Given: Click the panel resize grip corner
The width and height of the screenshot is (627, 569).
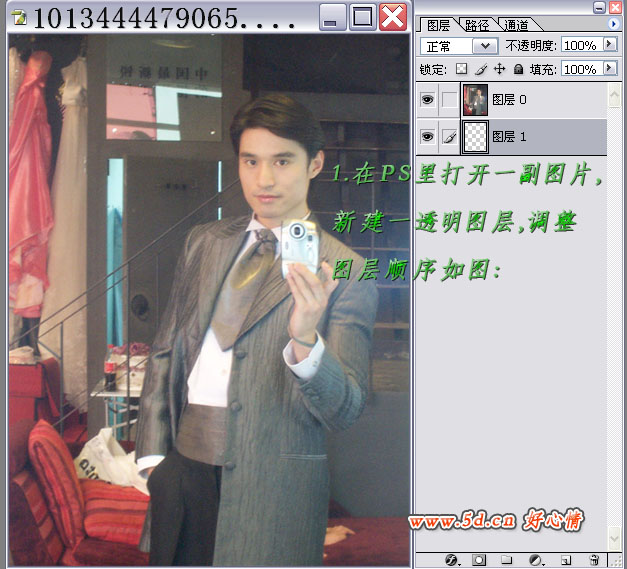Looking at the screenshot, I should [617, 560].
